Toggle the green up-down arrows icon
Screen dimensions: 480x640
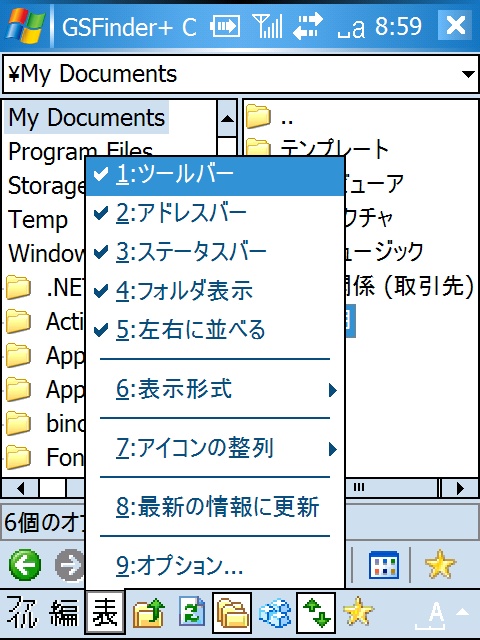coord(316,613)
